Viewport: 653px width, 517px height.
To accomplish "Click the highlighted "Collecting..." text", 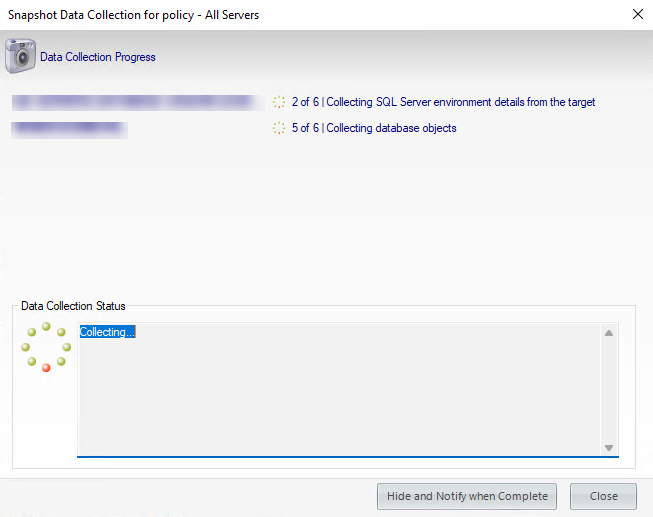I will click(x=107, y=332).
